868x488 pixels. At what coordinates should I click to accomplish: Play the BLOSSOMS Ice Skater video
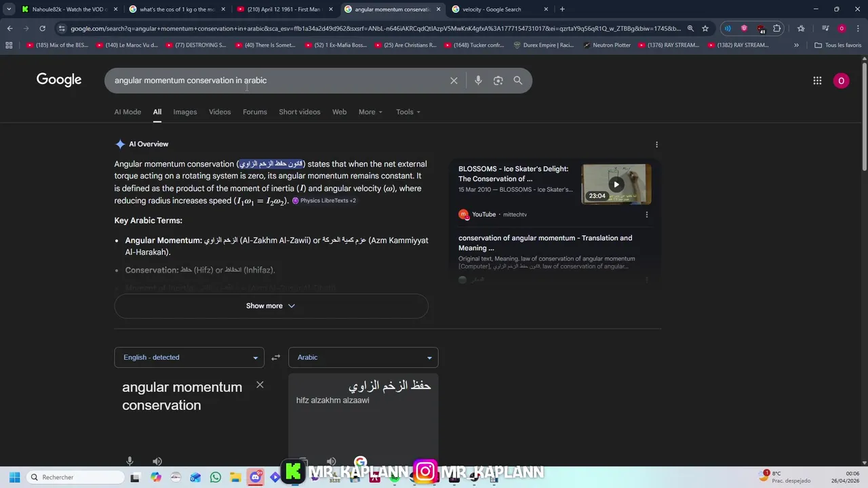point(616,184)
